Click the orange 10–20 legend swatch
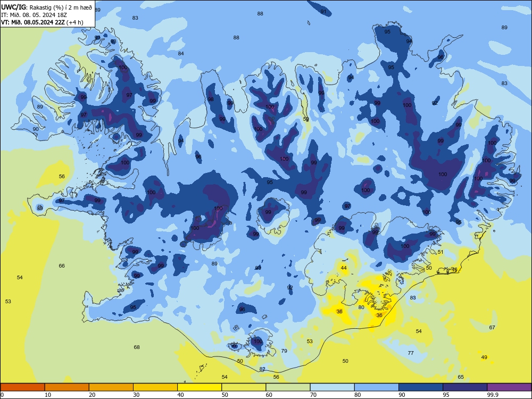 click(x=67, y=387)
